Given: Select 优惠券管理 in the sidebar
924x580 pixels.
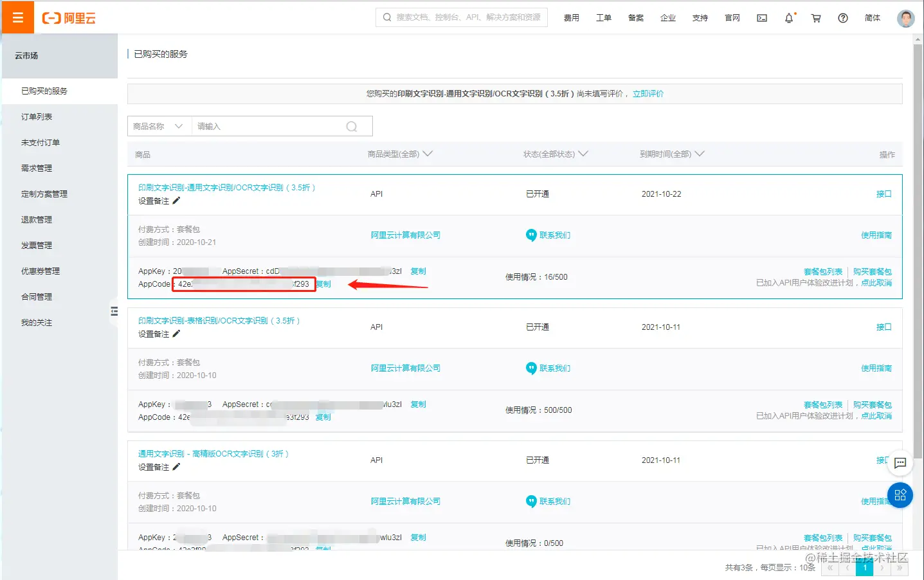Looking at the screenshot, I should click(x=60, y=271).
